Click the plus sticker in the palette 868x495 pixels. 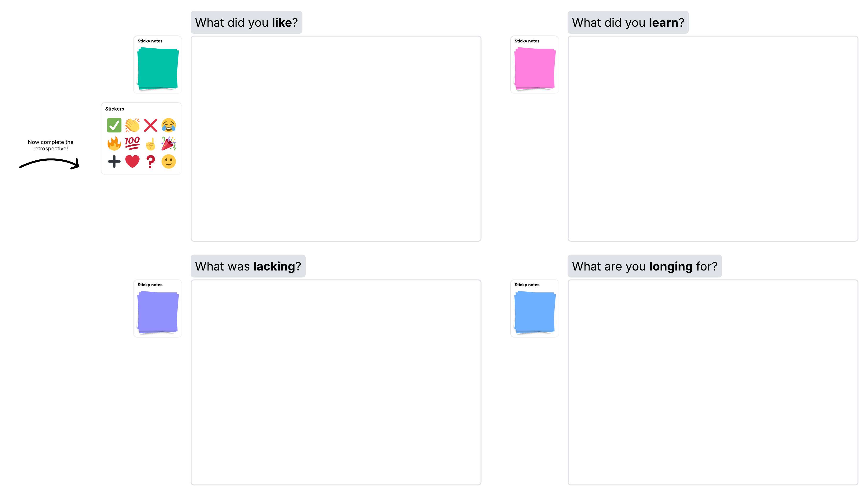pos(114,162)
